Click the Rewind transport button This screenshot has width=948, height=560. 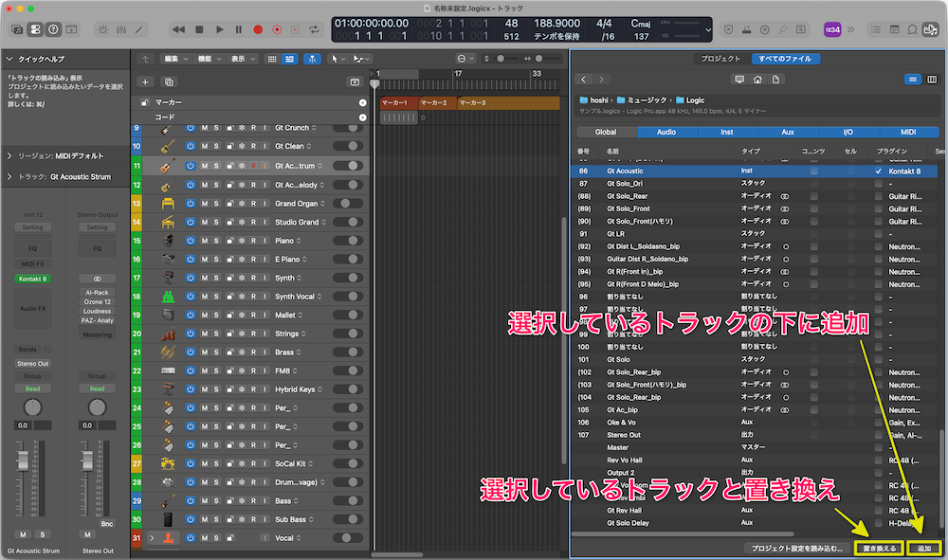(179, 29)
